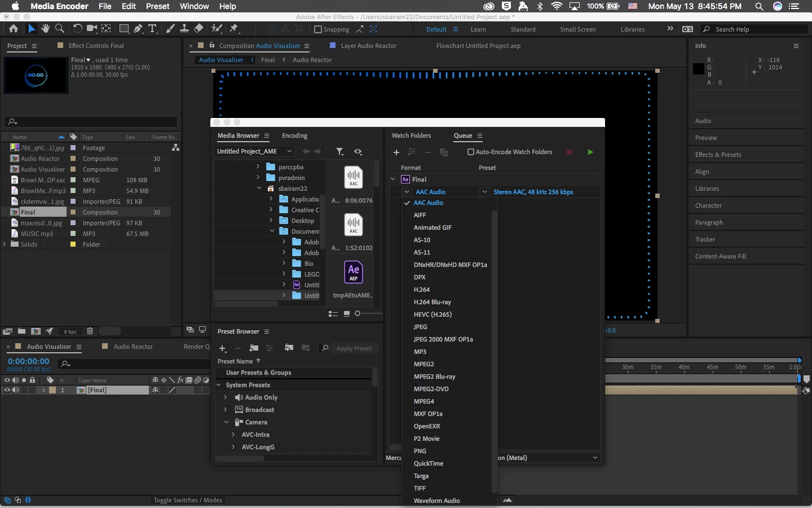812x508 pixels.
Task: Switch to the Learn workspace
Action: click(x=478, y=29)
